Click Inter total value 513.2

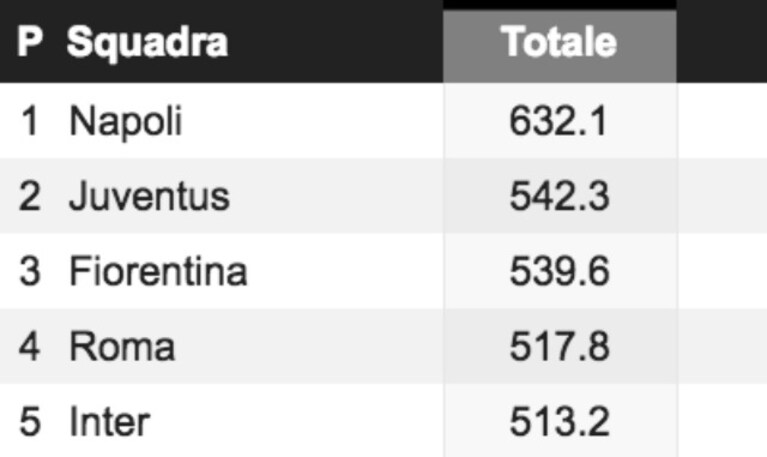[559, 421]
